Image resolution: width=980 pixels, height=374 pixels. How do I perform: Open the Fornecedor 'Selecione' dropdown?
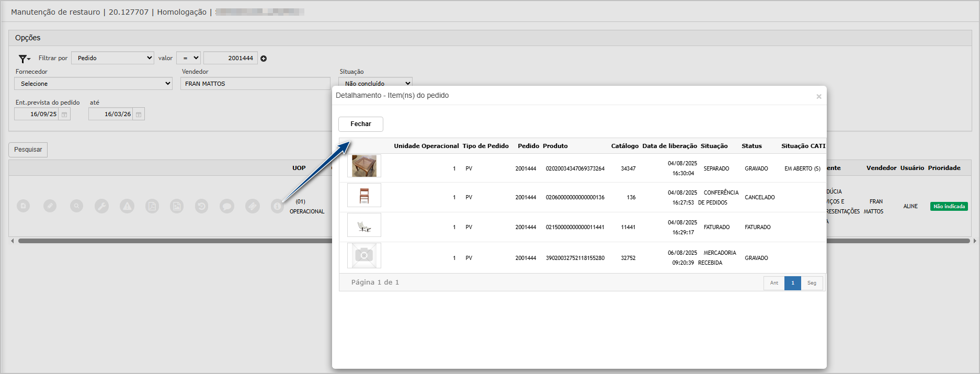coord(93,84)
